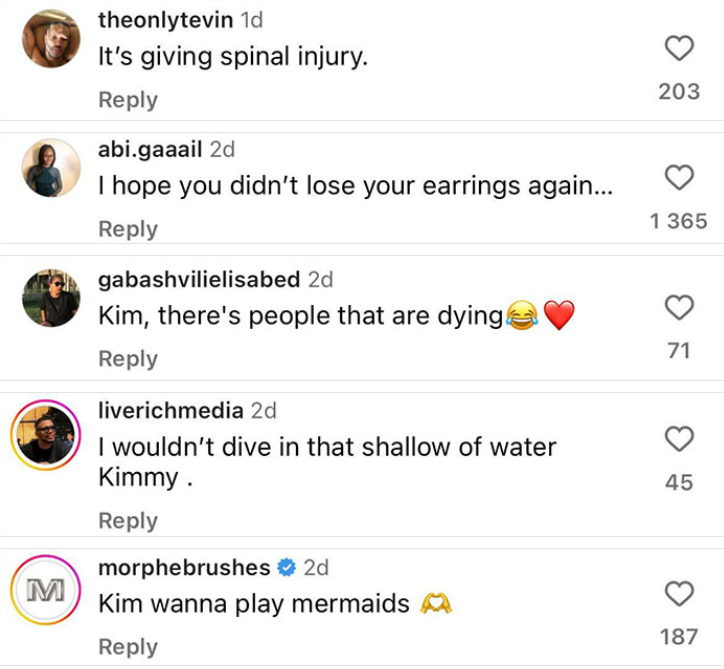724x669 pixels.
Task: Click morphebrushes verified badge
Action: pos(285,568)
